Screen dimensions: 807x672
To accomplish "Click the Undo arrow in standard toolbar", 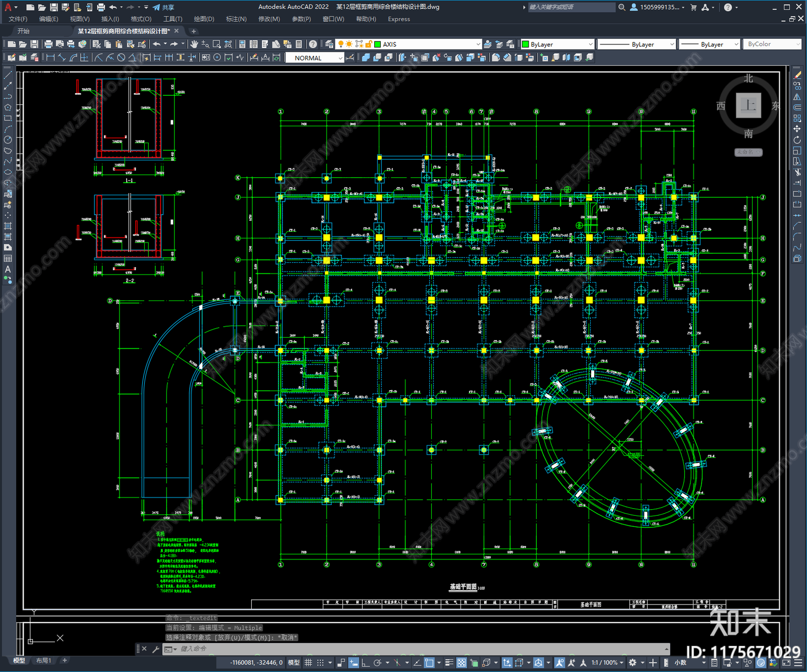I will click(157, 44).
